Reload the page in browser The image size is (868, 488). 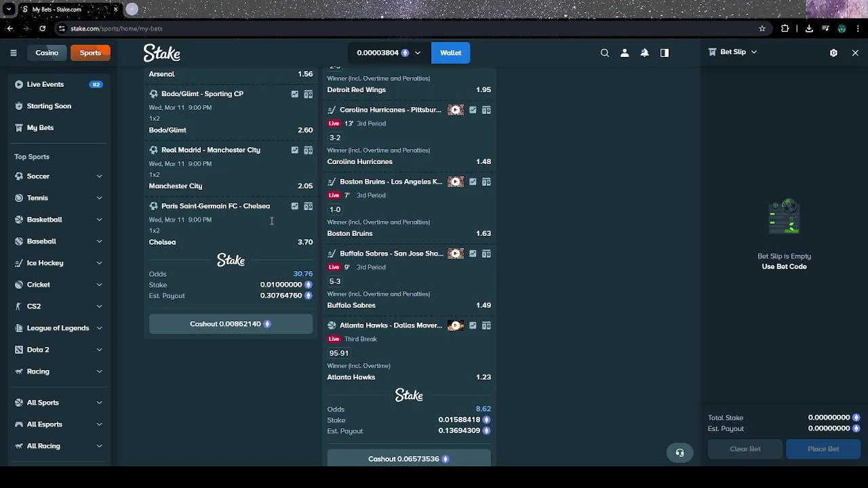(42, 28)
